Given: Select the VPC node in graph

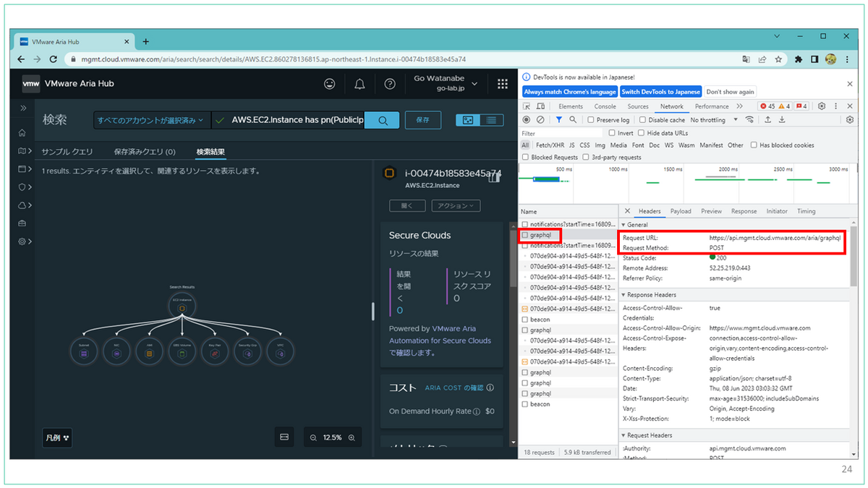Looking at the screenshot, I should coord(280,352).
